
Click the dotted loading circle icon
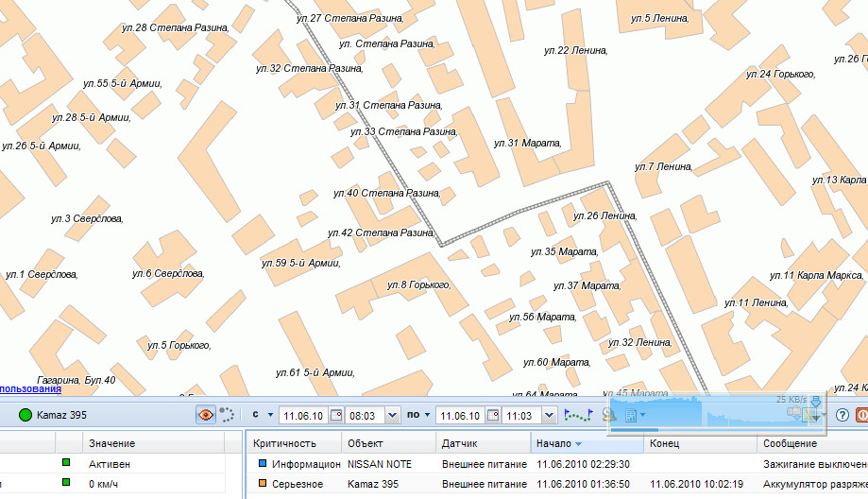click(227, 414)
